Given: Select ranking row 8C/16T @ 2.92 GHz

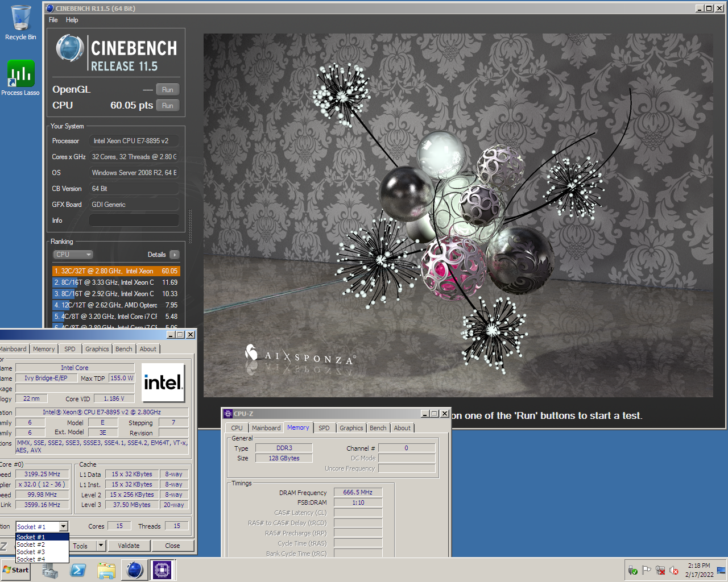Looking at the screenshot, I should click(x=116, y=294).
